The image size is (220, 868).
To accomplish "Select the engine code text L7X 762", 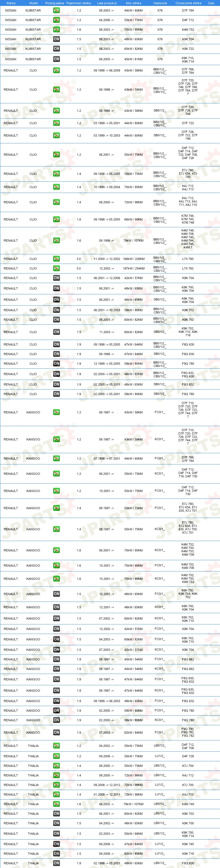I will [x=188, y=269].
